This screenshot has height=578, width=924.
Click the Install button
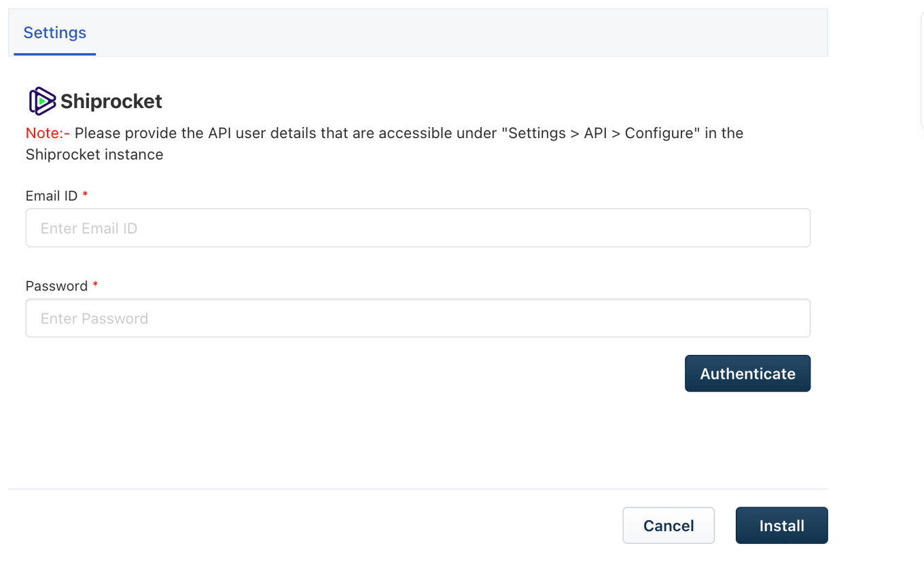[781, 526]
